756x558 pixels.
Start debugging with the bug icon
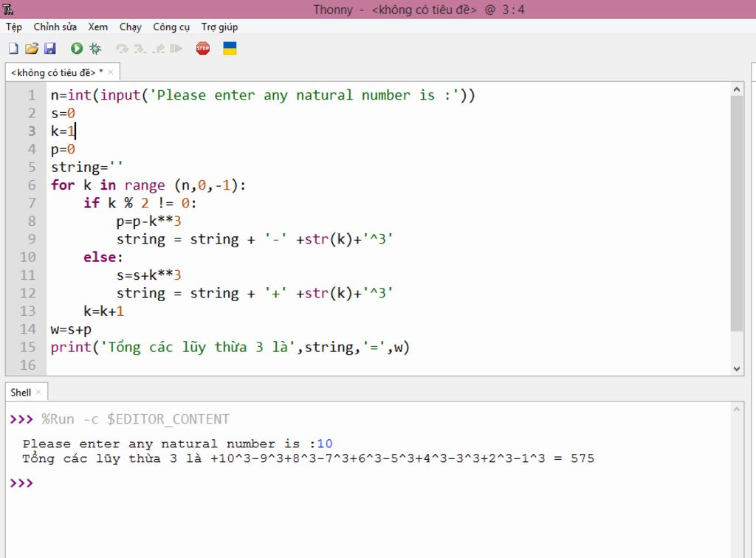click(x=95, y=49)
